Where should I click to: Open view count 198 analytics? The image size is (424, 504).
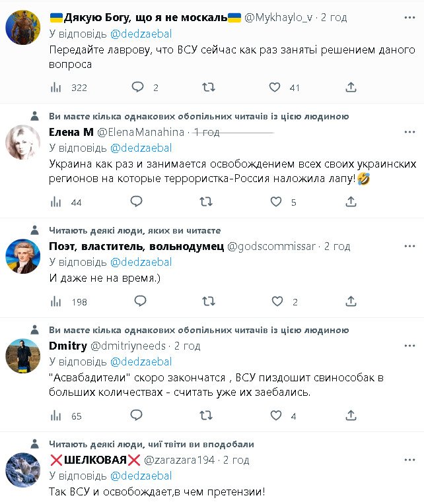point(57,301)
